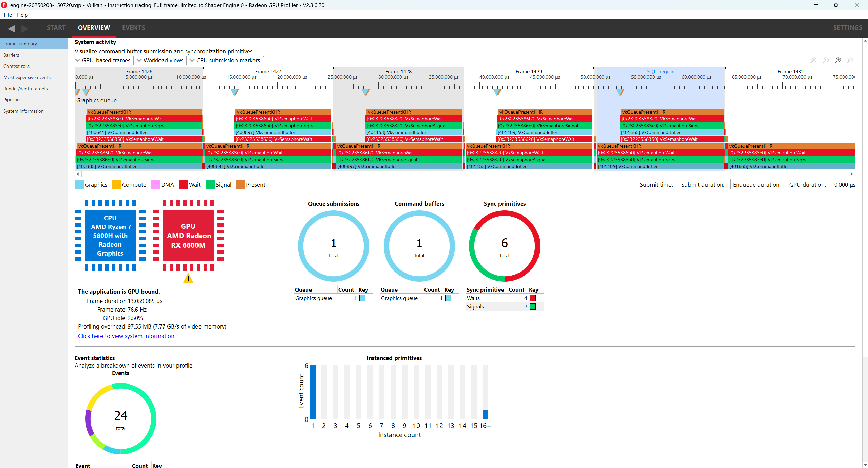Screen dimensions: 868x468
Task: Open Render/depth targets in sidebar
Action: click(34, 89)
